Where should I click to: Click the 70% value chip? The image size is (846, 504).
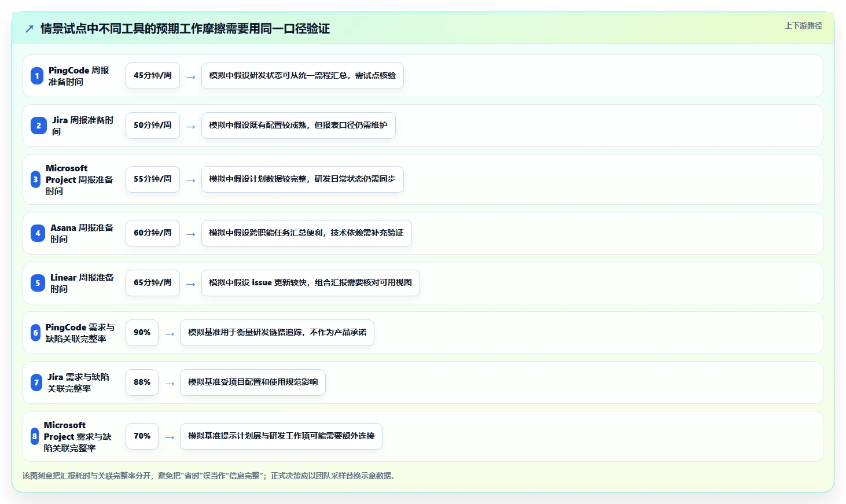tap(142, 436)
